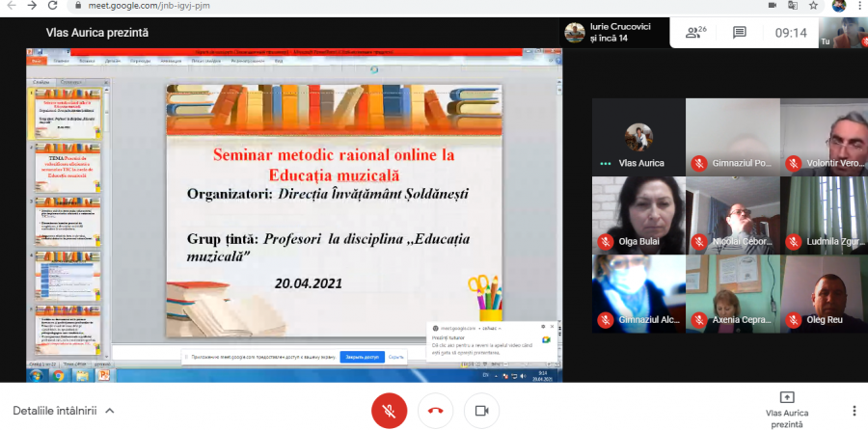This screenshot has height=430, width=868.
Task: Click the translate page icon in address bar
Action: 791,5
